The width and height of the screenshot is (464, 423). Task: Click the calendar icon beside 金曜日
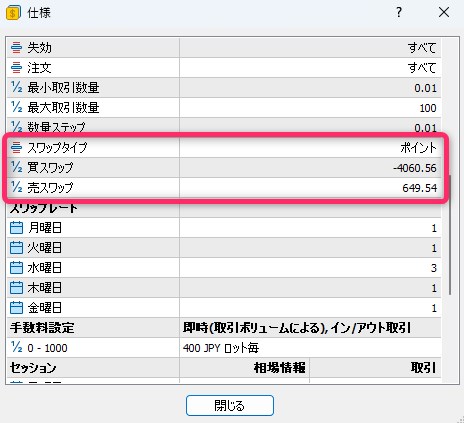click(x=16, y=308)
